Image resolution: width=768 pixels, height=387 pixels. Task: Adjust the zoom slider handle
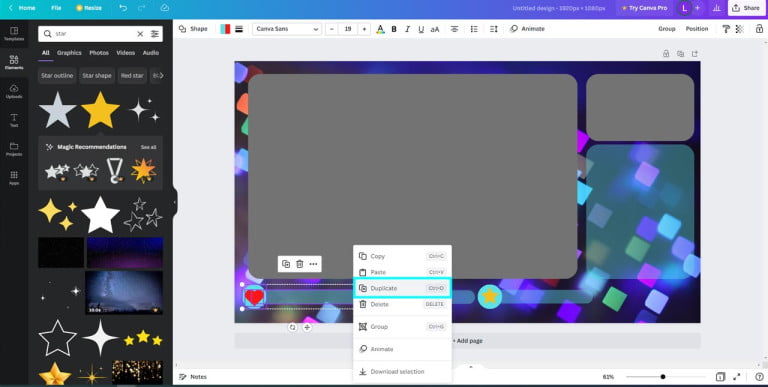(663, 377)
